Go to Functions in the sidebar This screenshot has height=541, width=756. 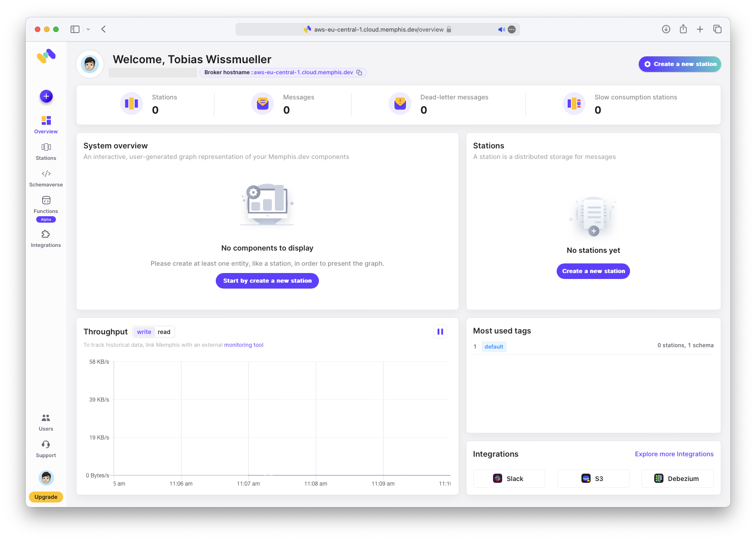pos(46,205)
